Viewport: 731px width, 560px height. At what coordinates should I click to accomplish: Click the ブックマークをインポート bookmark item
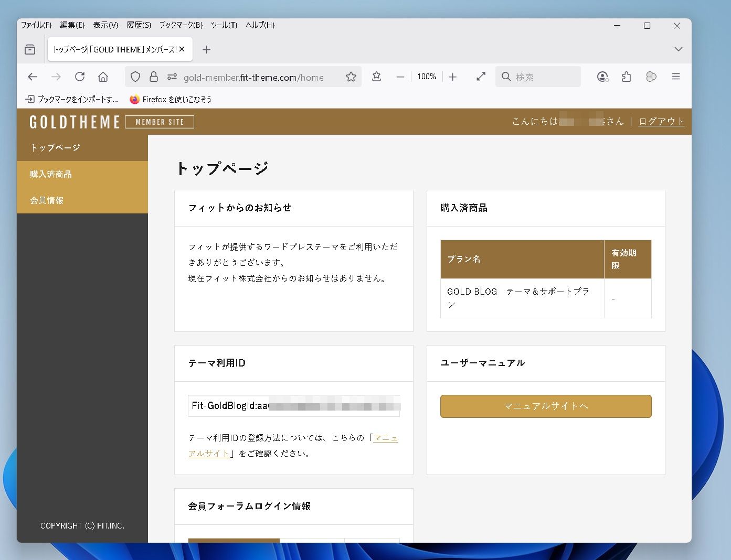click(72, 99)
